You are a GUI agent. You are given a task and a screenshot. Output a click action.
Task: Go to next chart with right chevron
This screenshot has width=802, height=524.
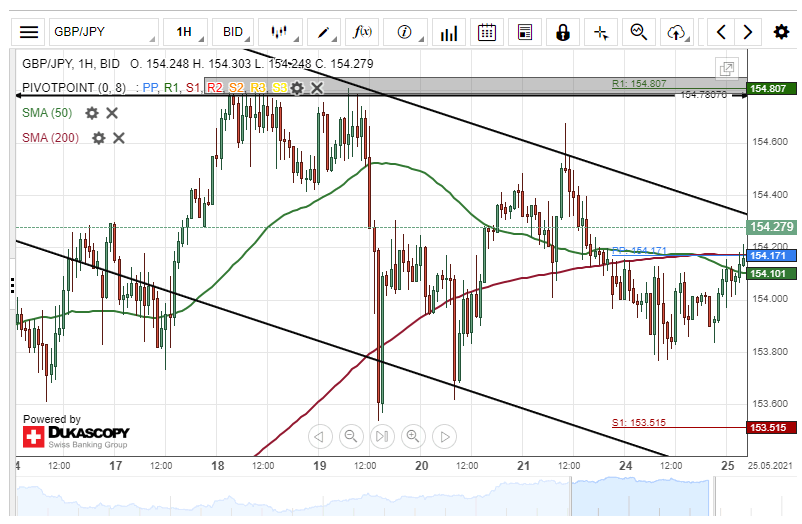coord(748,32)
